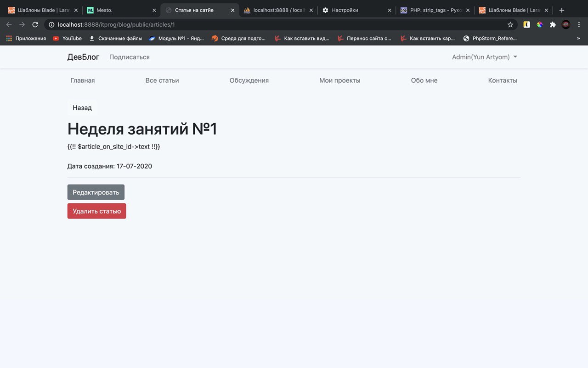588x368 pixels.
Task: Click the site info icon in address bar
Action: [52, 24]
